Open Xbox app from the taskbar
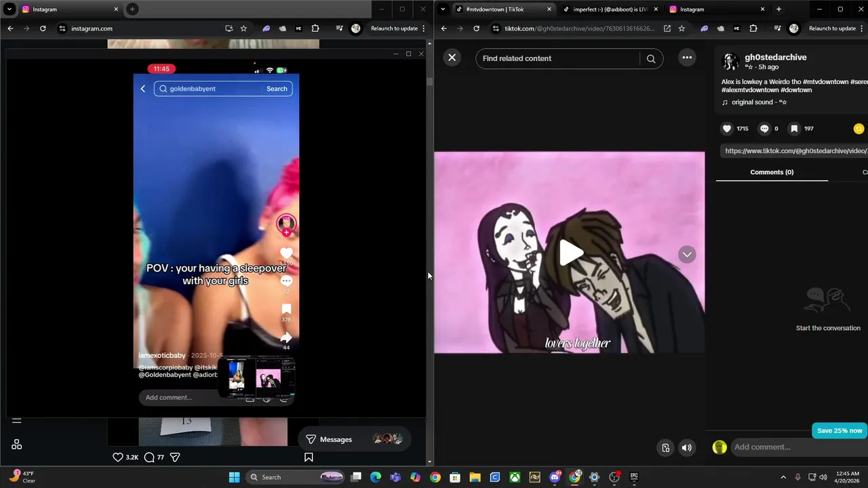This screenshot has width=868, height=488. click(515, 477)
